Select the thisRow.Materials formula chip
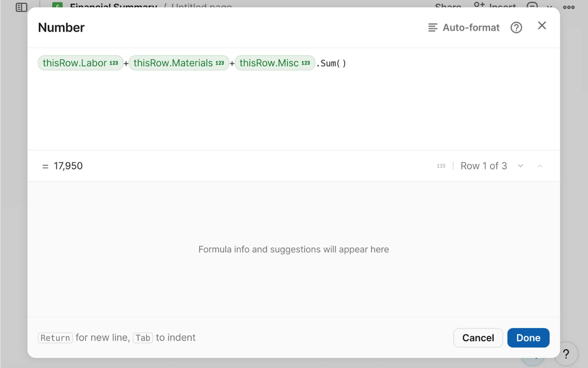The width and height of the screenshot is (588, 368). pos(179,63)
